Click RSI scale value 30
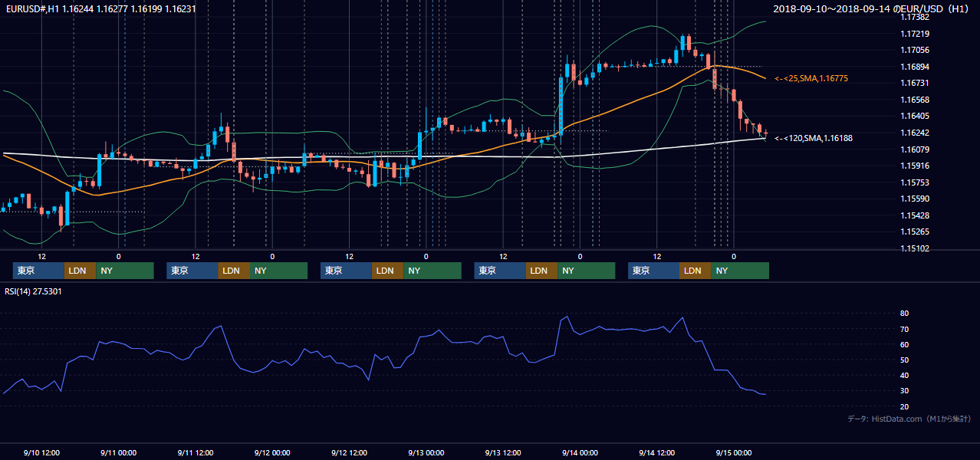Viewport: 980px width, 460px height. 905,390
